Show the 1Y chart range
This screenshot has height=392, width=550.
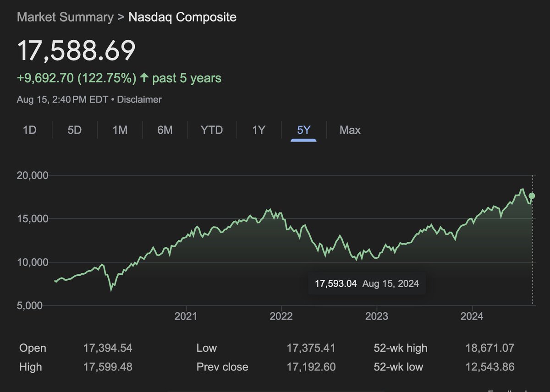[x=258, y=130]
